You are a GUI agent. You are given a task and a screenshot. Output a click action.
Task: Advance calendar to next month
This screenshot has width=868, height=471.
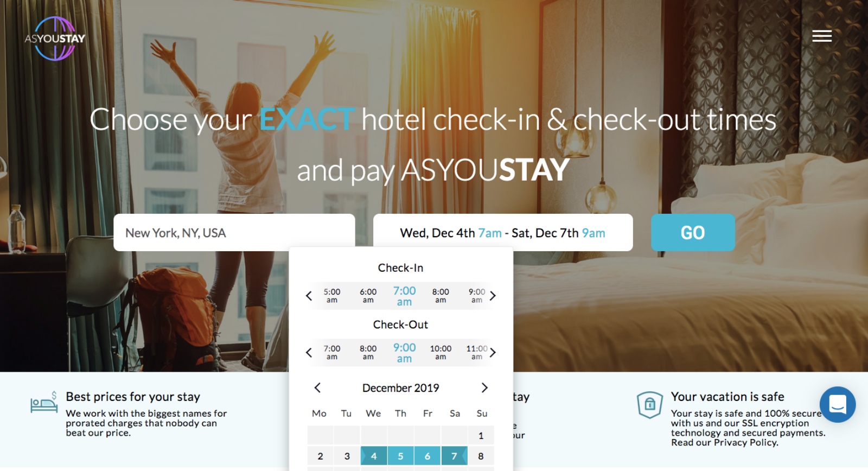point(484,387)
